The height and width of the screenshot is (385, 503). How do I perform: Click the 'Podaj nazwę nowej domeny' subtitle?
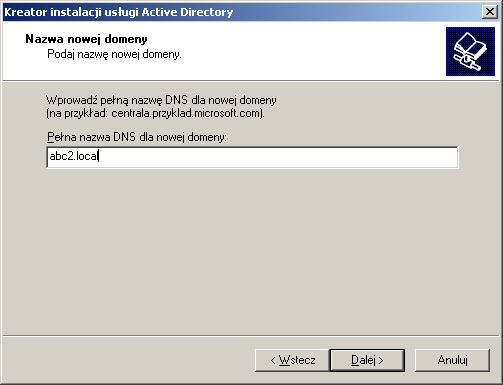[x=114, y=54]
